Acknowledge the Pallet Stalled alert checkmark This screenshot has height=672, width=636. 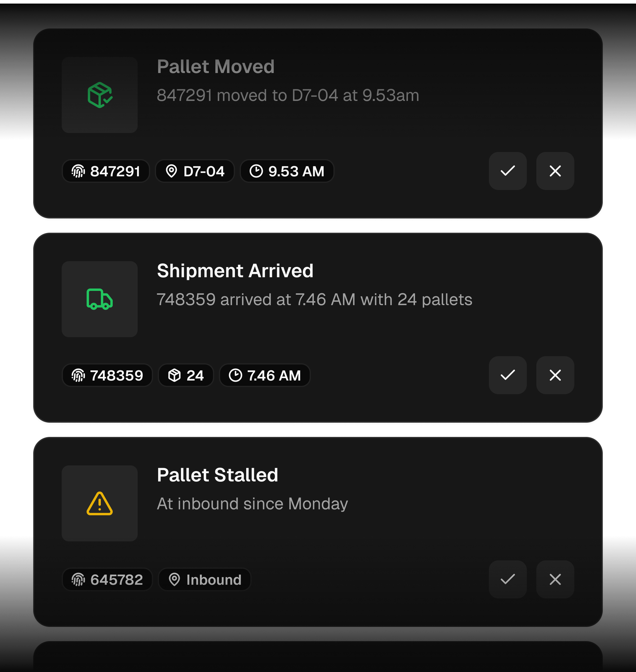coord(508,579)
